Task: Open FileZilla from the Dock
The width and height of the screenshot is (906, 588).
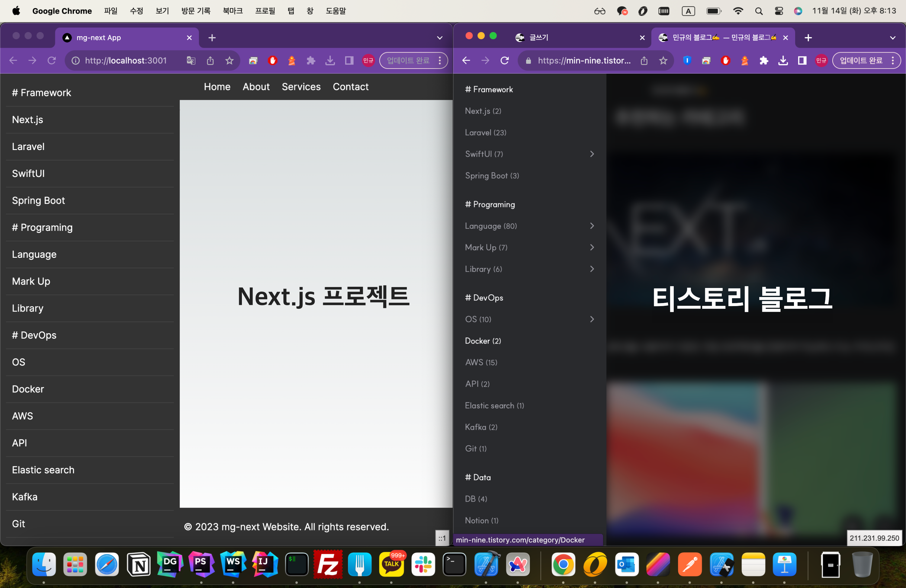Action: click(328, 564)
